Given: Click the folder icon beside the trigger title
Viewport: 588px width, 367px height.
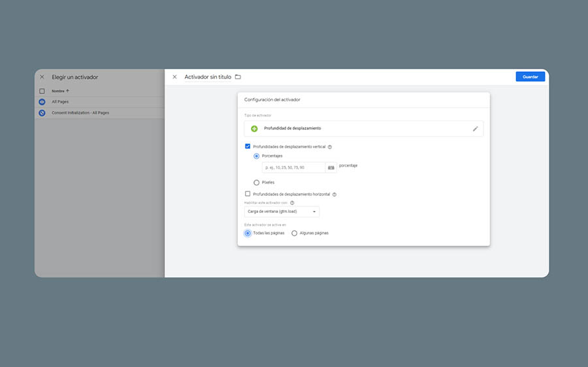Looking at the screenshot, I should tap(238, 77).
